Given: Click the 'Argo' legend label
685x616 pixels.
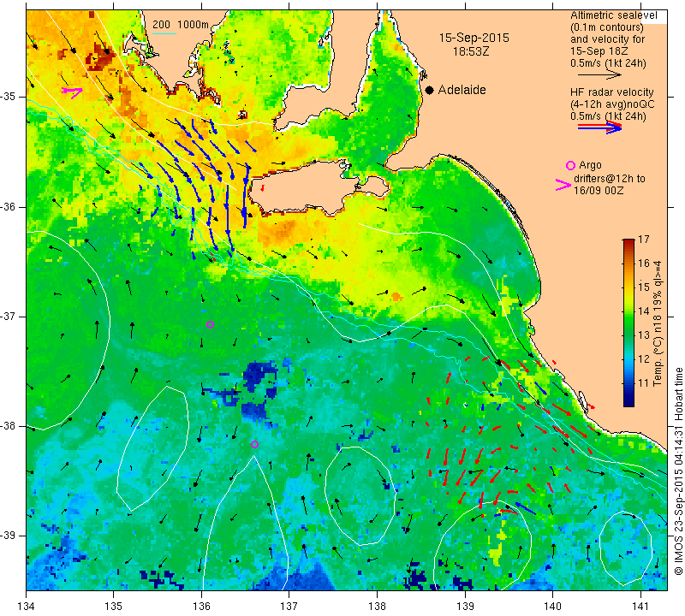Looking at the screenshot, I should pyautogui.click(x=590, y=165).
